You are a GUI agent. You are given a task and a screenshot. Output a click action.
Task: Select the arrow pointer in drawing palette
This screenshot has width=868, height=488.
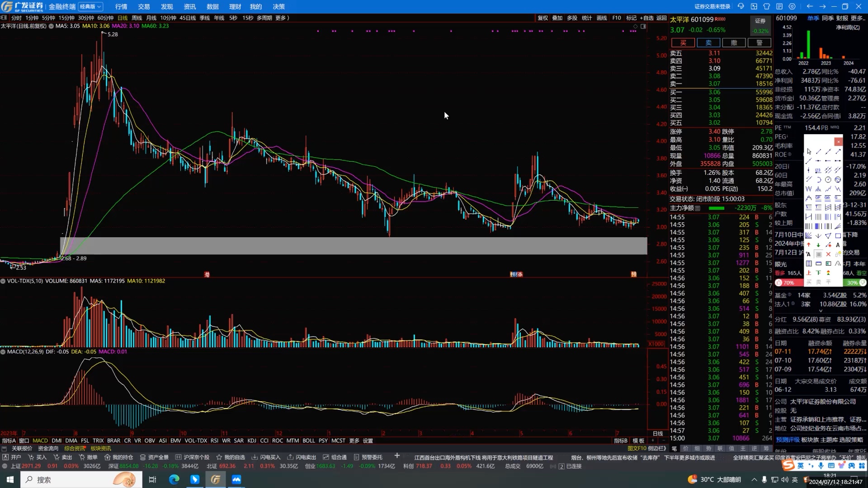809,152
